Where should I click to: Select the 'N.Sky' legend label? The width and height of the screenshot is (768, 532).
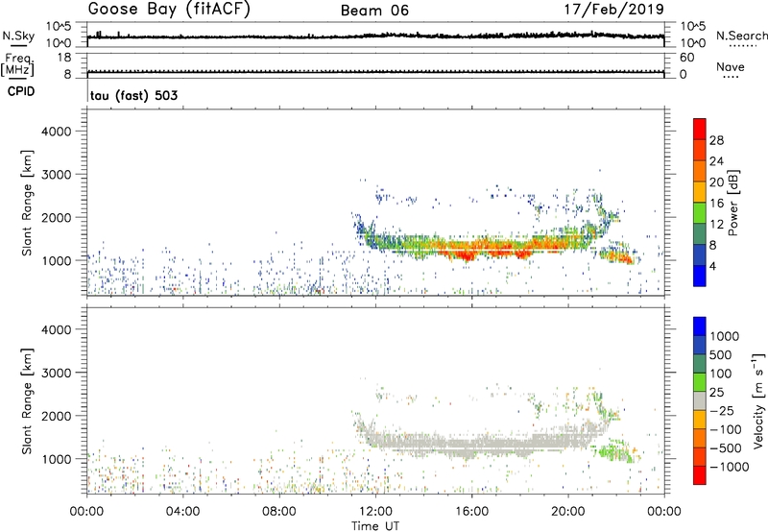(x=18, y=36)
